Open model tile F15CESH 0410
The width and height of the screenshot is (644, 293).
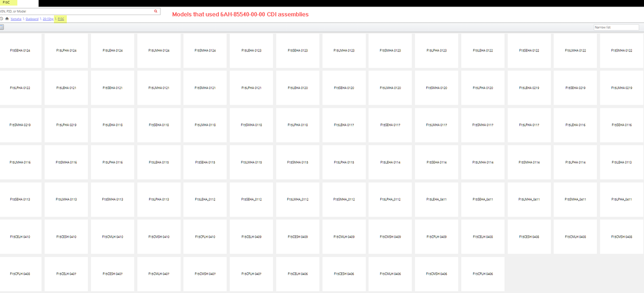[66, 237]
